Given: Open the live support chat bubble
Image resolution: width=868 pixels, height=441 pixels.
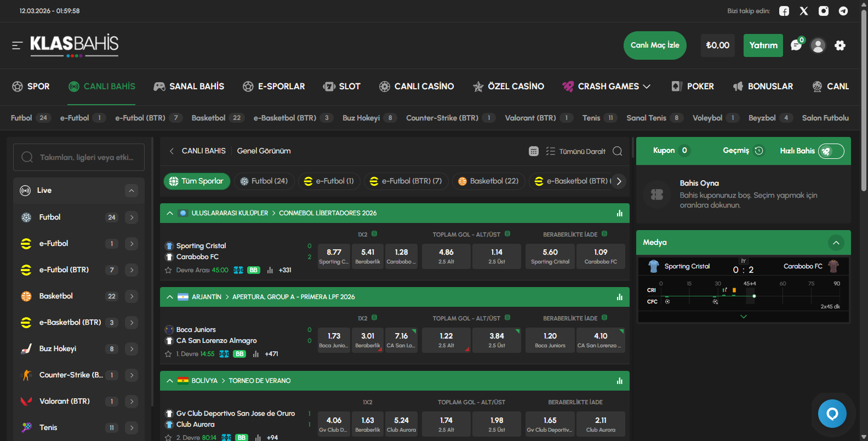Looking at the screenshot, I should click(832, 414).
